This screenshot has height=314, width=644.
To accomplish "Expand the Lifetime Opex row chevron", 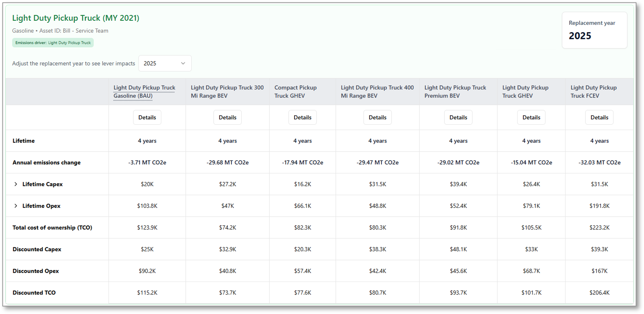I will click(x=16, y=206).
